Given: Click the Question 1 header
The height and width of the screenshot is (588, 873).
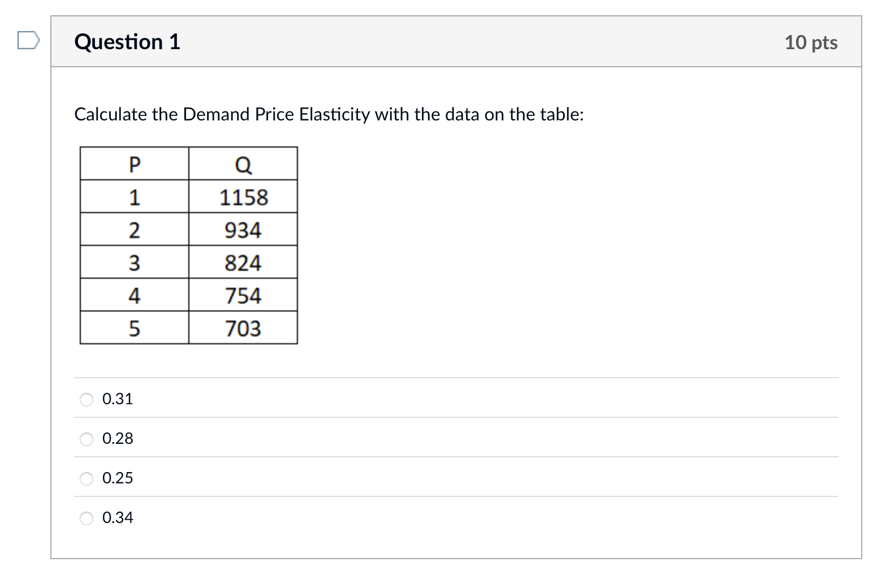Looking at the screenshot, I should 127,41.
